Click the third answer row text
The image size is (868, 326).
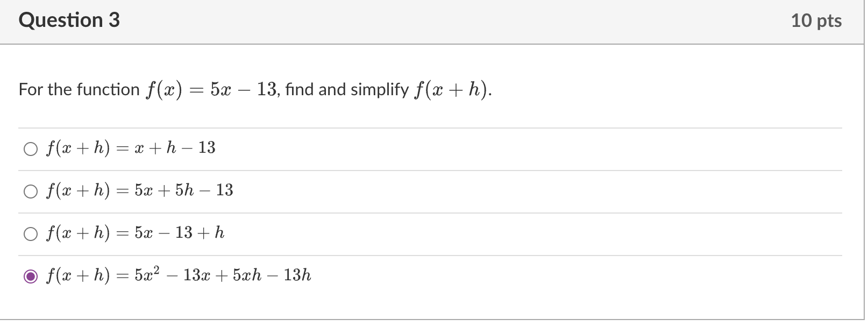coord(134,233)
